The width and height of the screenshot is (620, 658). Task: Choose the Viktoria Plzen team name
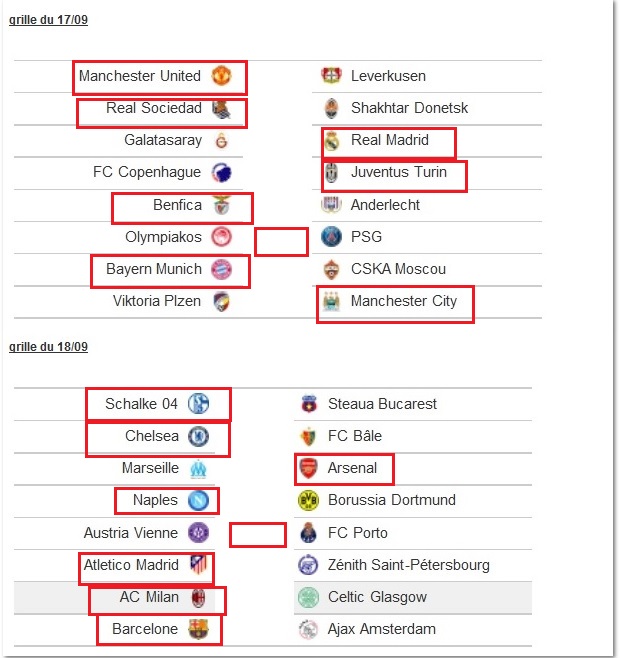tap(157, 301)
